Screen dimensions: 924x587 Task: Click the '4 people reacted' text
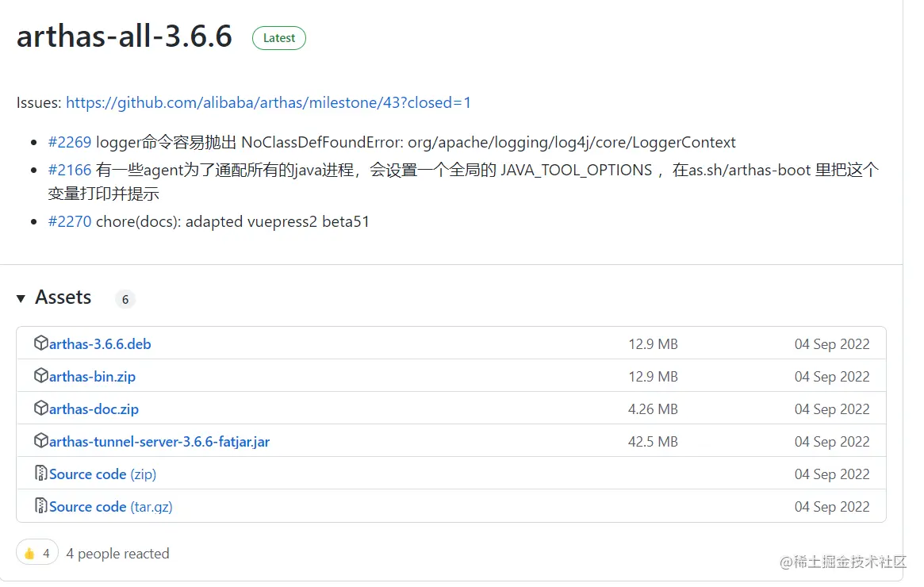(x=118, y=554)
